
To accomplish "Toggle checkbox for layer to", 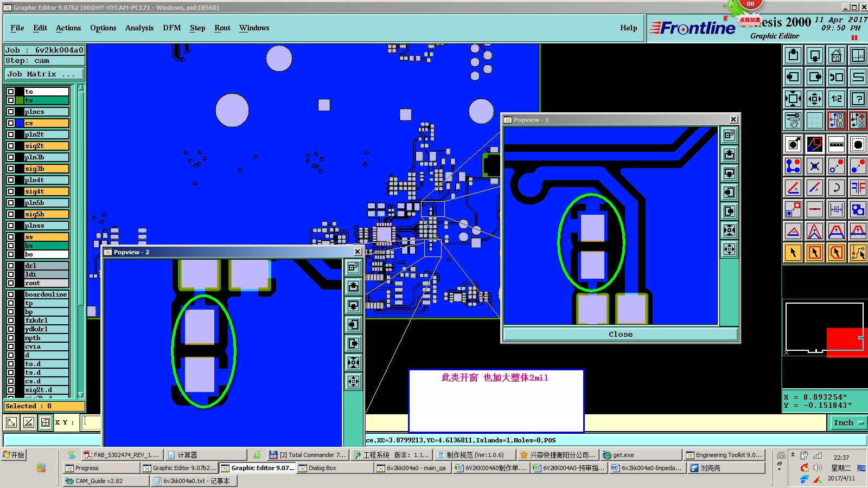I will tap(11, 92).
